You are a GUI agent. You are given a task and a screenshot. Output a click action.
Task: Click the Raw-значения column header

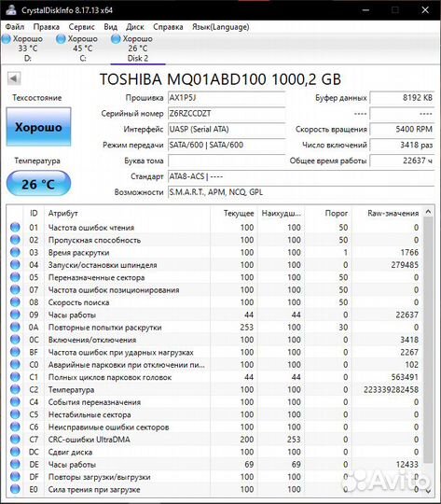(388, 213)
